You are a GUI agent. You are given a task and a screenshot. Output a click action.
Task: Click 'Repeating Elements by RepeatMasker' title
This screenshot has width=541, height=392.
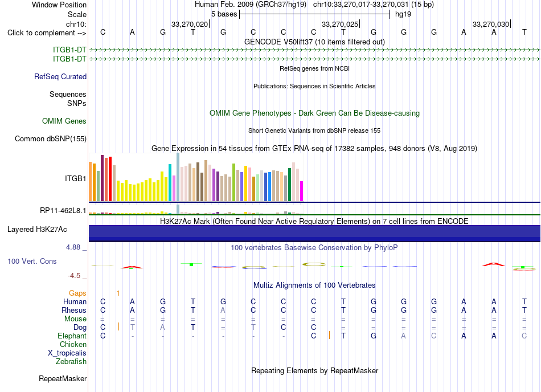pos(314,370)
